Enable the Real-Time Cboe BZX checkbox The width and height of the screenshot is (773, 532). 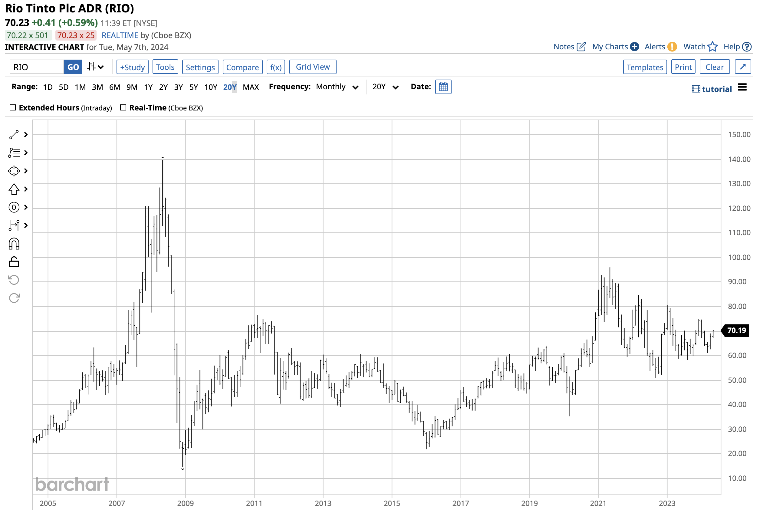coord(123,107)
